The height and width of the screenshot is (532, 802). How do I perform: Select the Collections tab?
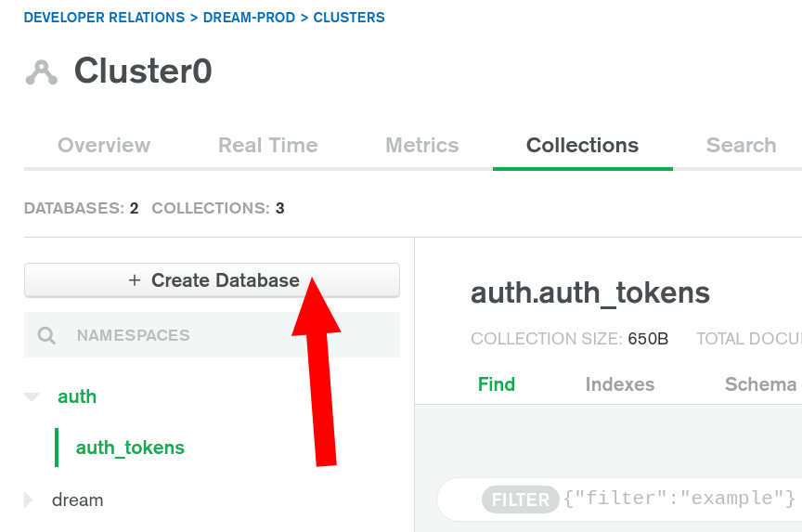pos(582,146)
